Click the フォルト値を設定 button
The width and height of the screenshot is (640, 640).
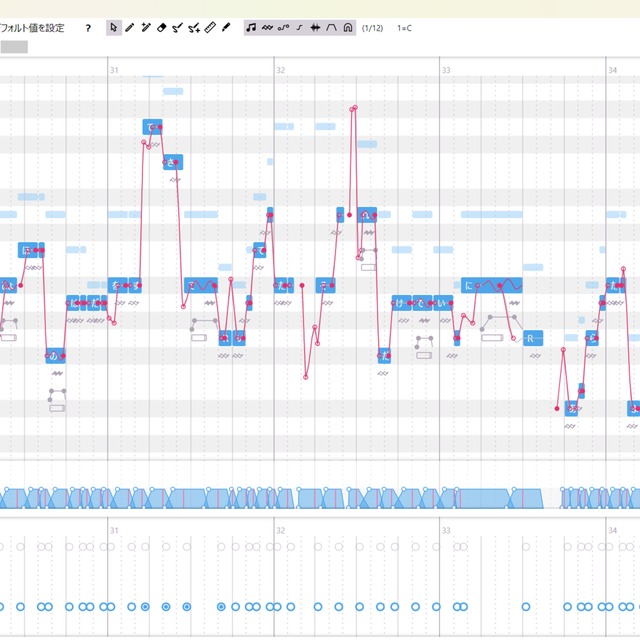(33, 28)
